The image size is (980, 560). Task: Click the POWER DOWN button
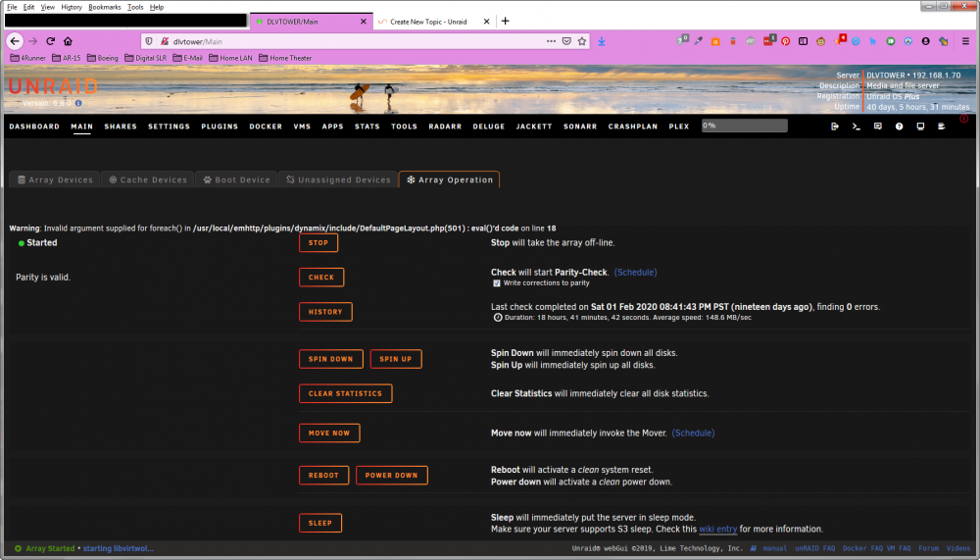coord(391,476)
